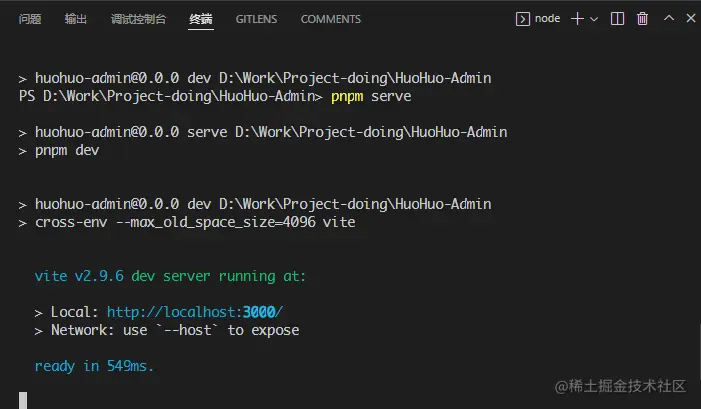701x409 pixels.
Task: Open the COMMENTS tab
Action: click(x=331, y=19)
